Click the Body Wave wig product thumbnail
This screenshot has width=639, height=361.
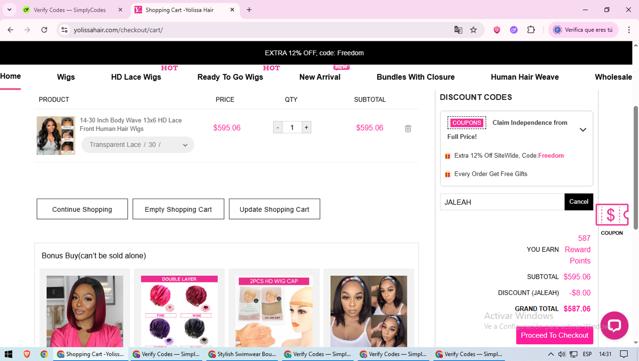point(56,135)
